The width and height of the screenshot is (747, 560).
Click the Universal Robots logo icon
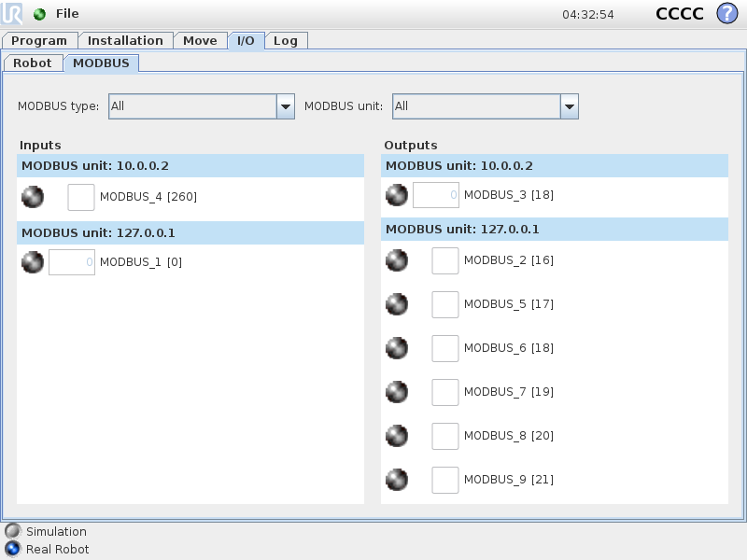pyautogui.click(x=14, y=14)
